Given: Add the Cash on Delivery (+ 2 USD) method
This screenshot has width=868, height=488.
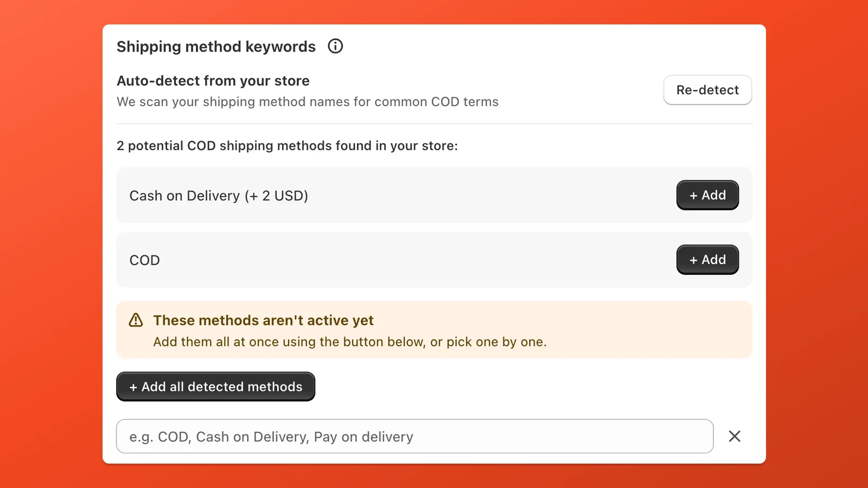Looking at the screenshot, I should (x=707, y=195).
